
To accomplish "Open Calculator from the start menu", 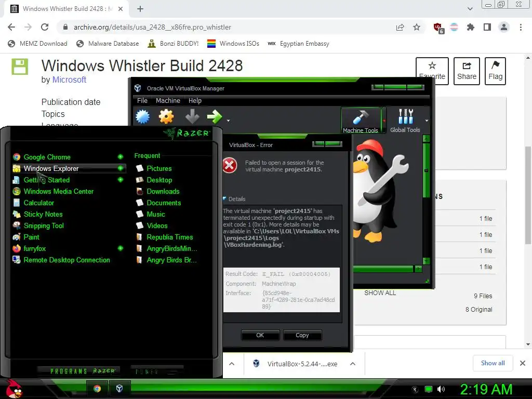I will point(38,203).
